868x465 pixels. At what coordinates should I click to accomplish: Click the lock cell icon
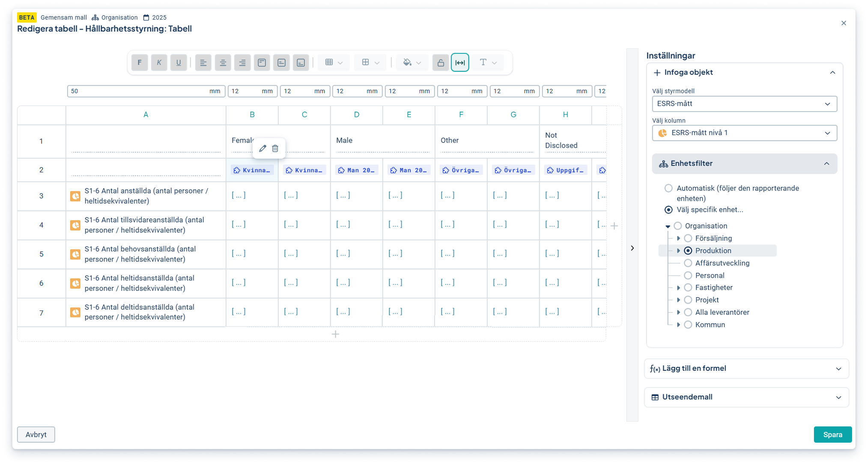(440, 62)
